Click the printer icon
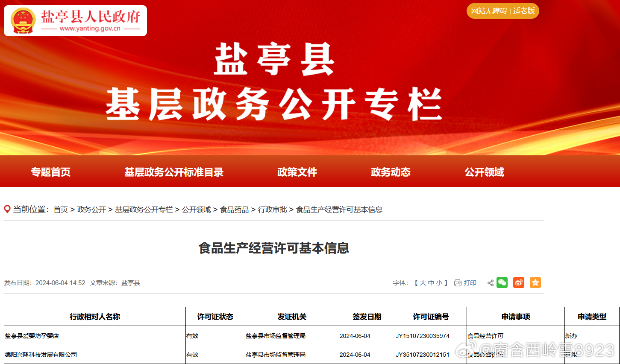This screenshot has width=620, height=364. pyautogui.click(x=458, y=283)
